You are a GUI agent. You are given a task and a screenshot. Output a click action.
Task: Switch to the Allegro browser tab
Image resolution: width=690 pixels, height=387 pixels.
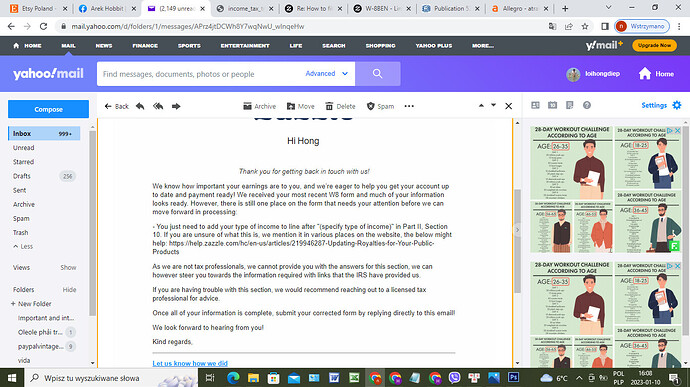tap(520, 8)
